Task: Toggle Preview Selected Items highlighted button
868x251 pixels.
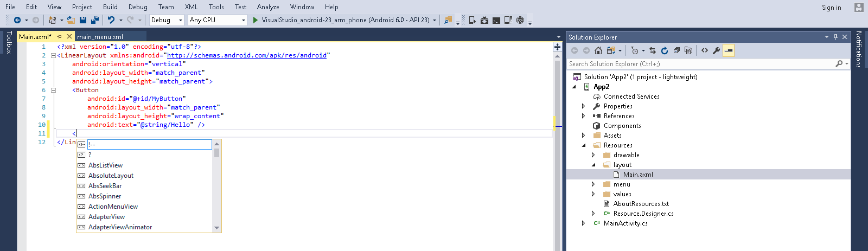Action: tap(729, 50)
